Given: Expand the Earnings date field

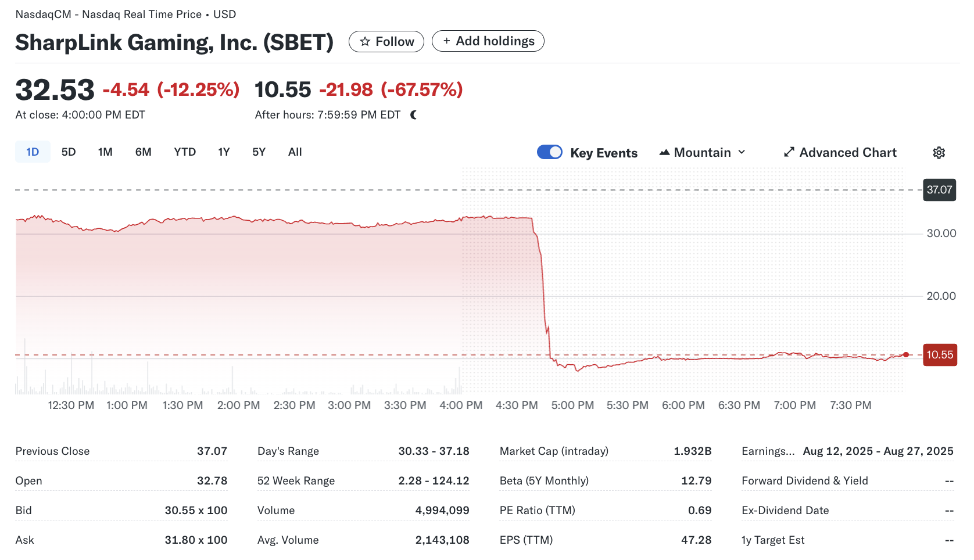Looking at the screenshot, I should 768,451.
